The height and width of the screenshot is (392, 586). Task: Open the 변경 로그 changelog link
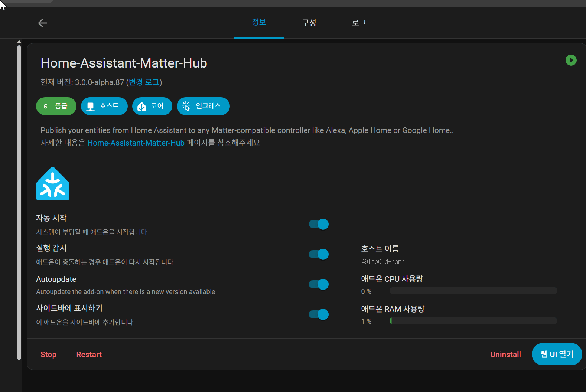(x=144, y=82)
